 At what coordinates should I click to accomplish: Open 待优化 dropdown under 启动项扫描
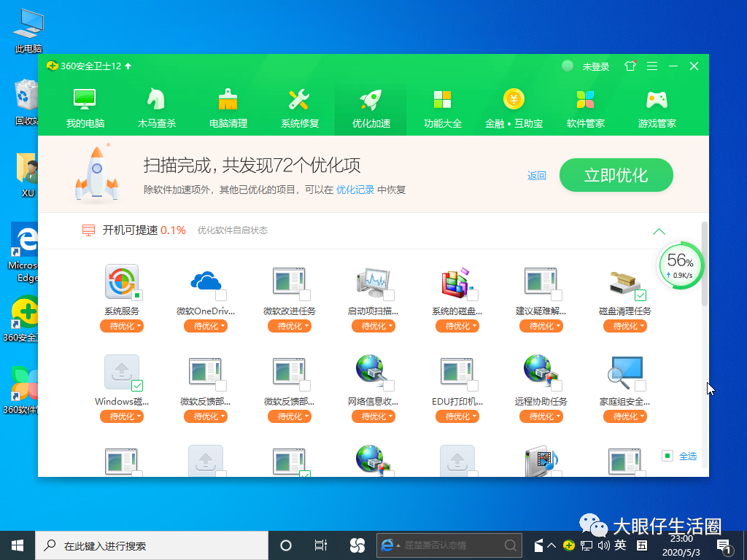(x=373, y=326)
